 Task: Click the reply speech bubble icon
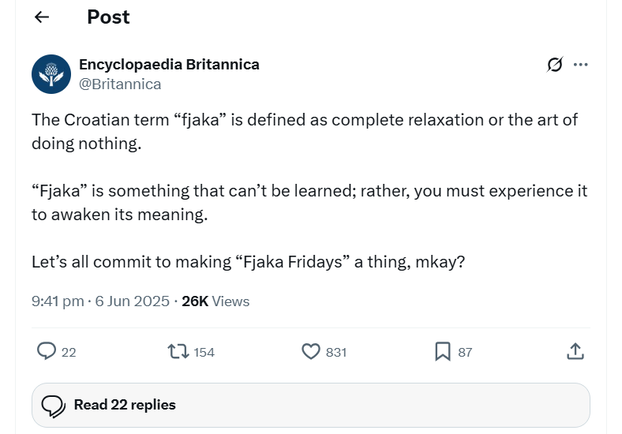(x=46, y=351)
